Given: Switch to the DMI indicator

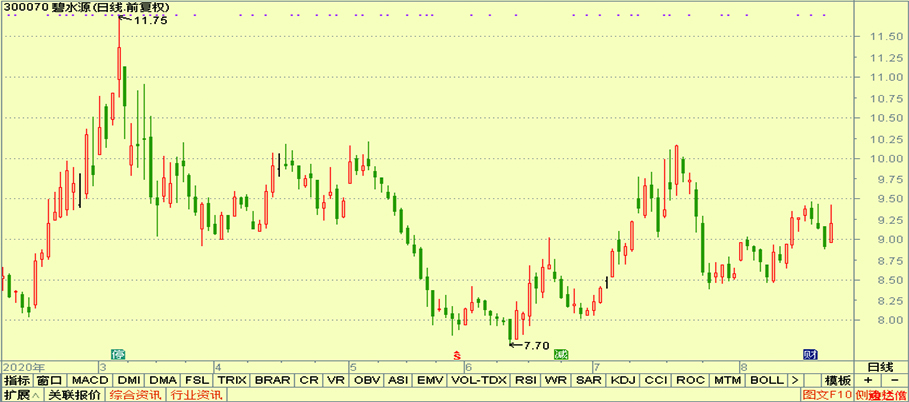Looking at the screenshot, I should (x=129, y=381).
